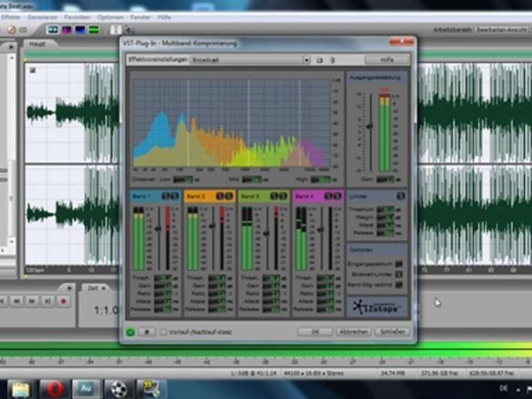Click the preview play/stop button in dialog
Screen dimensions: 532x399
tap(147, 332)
